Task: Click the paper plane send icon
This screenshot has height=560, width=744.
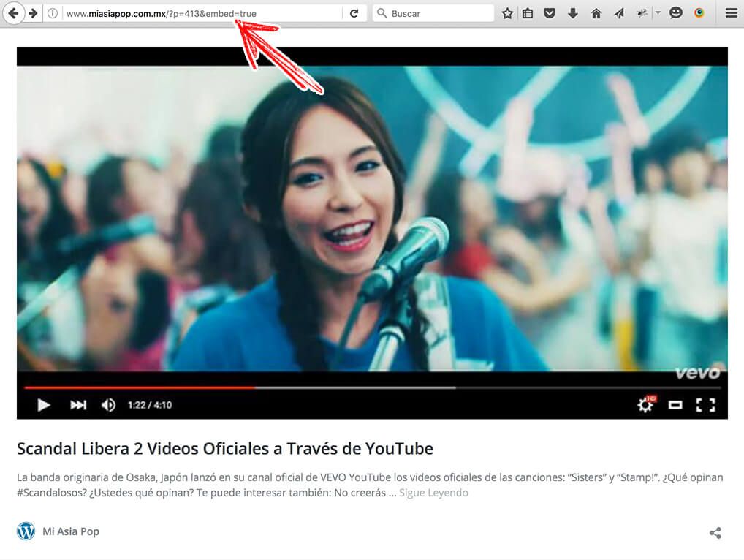Action: point(619,13)
